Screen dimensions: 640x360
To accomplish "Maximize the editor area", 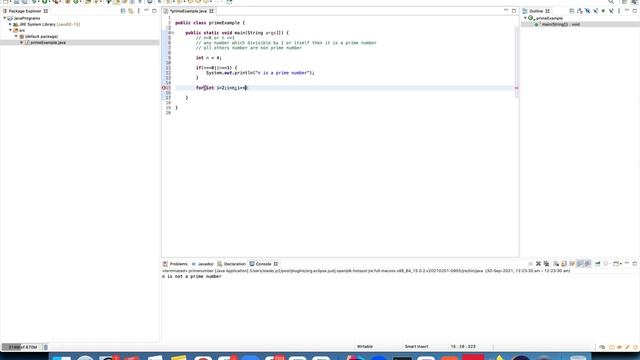I will 514,11.
